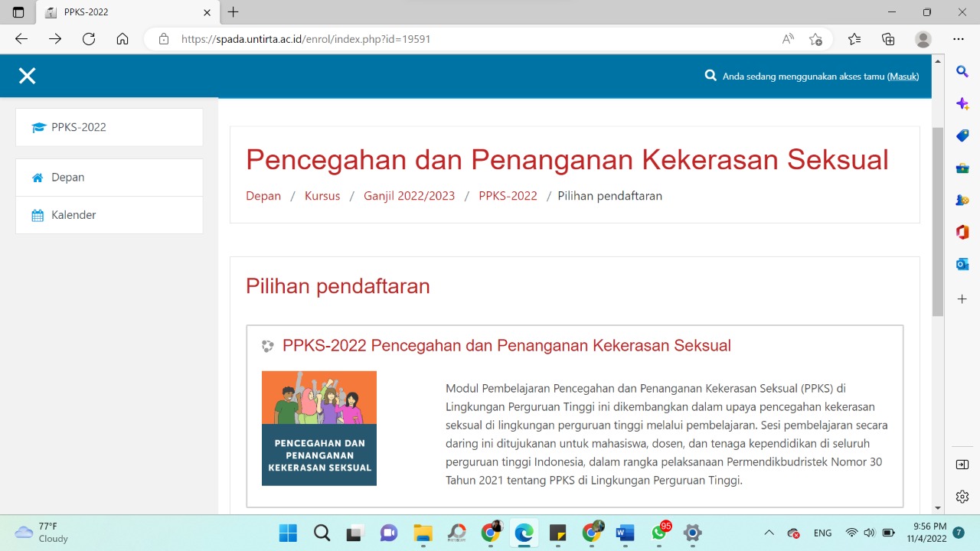Screen dimensions: 980x551
Task: Open the Windows Start menu
Action: click(288, 533)
